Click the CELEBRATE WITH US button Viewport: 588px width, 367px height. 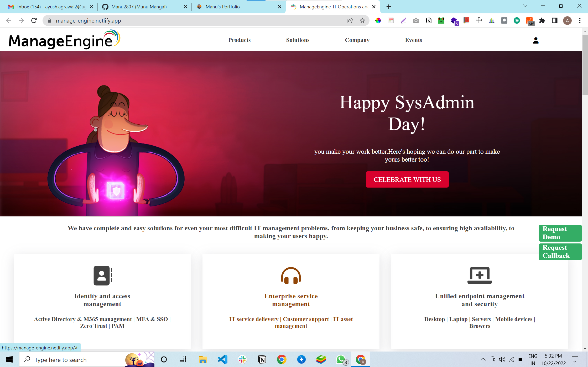pyautogui.click(x=407, y=179)
